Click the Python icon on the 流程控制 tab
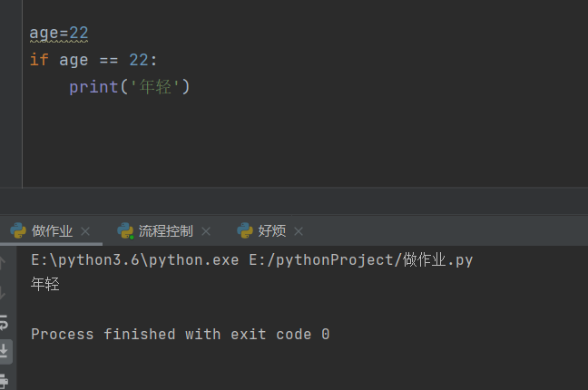Screen dimensions: 588x390 click(125, 230)
